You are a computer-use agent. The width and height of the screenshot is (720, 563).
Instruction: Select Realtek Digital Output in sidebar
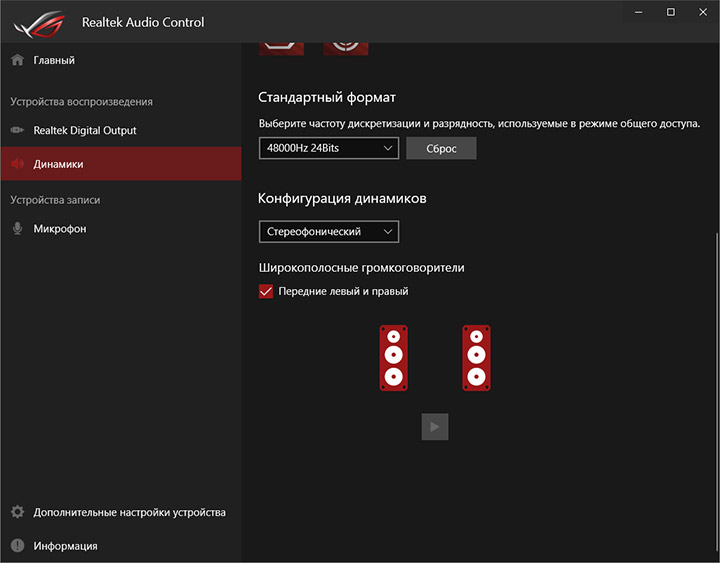85,130
